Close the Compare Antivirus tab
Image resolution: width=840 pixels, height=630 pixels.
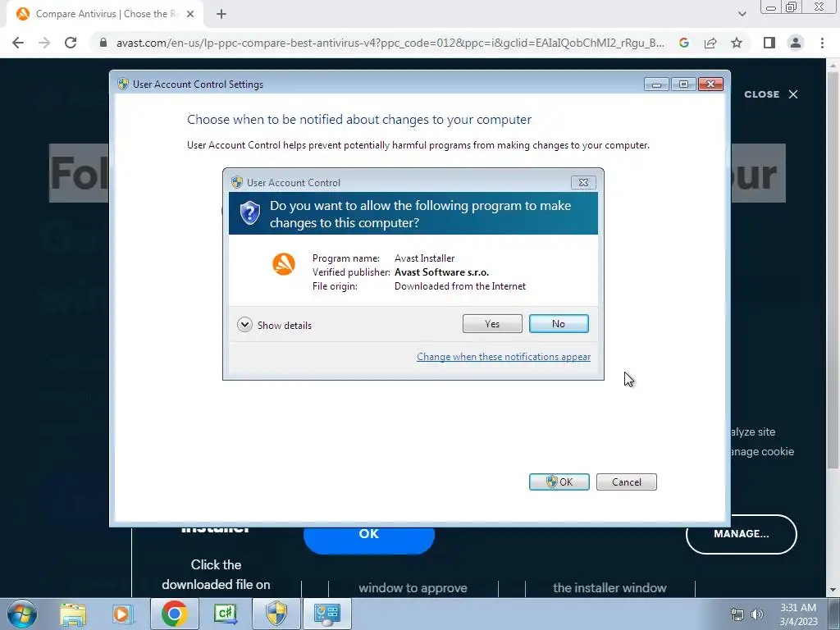(190, 15)
